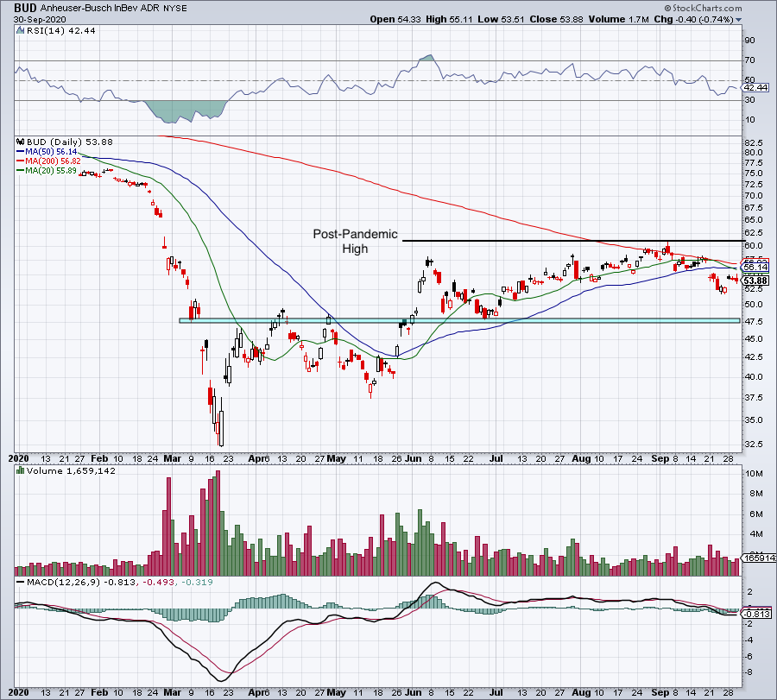Click the 56.14 price tag on right axis
This screenshot has width=777, height=700.
(756, 267)
